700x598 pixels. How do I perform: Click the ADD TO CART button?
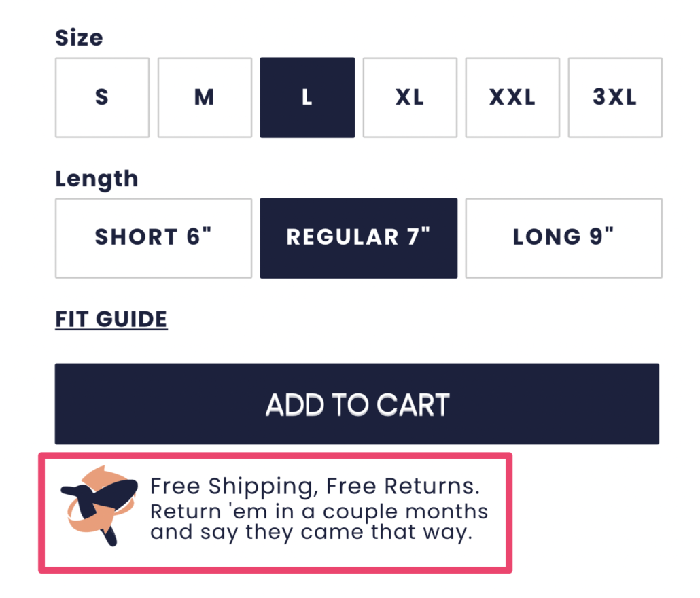click(357, 404)
